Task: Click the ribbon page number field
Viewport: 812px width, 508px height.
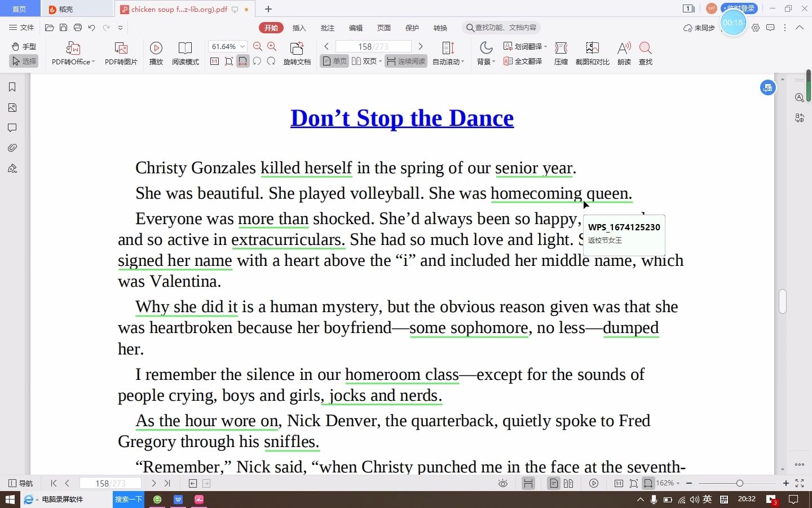Action: pyautogui.click(x=373, y=46)
